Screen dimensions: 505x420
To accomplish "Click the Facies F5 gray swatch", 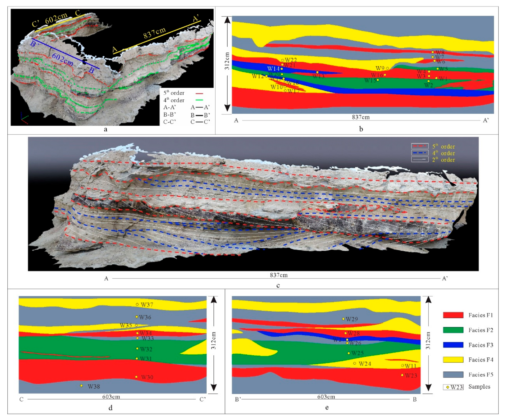I will point(453,375).
